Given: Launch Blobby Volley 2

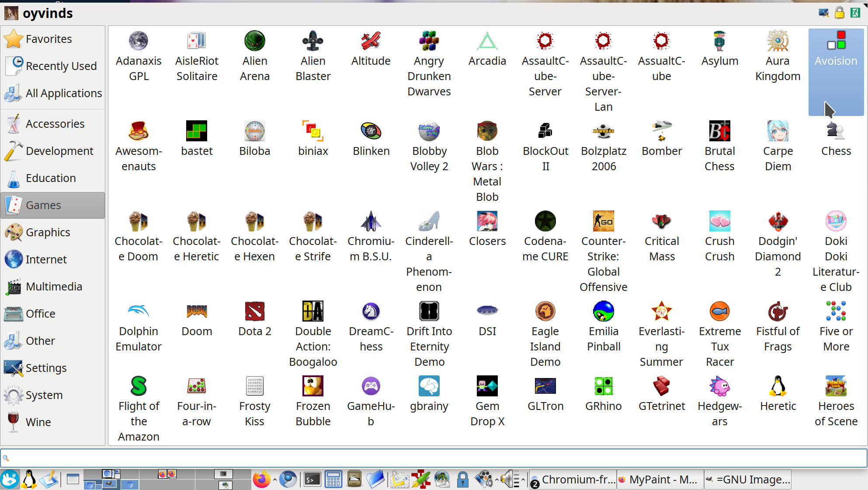Looking at the screenshot, I should point(429,147).
